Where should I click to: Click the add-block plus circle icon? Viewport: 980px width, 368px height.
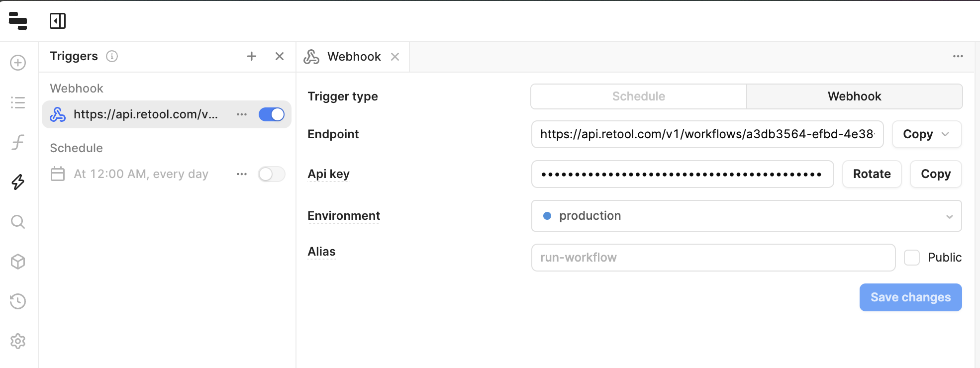click(18, 63)
